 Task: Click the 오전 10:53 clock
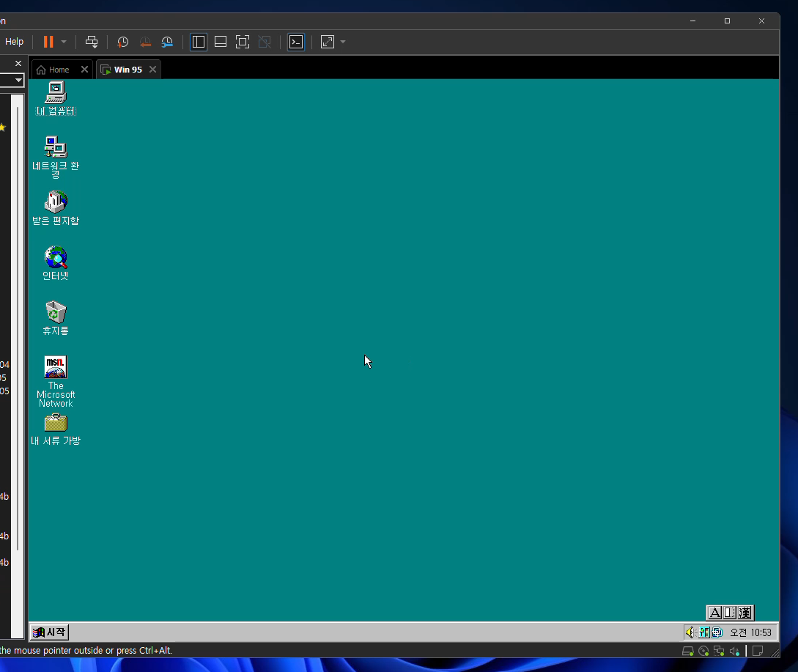(750, 632)
